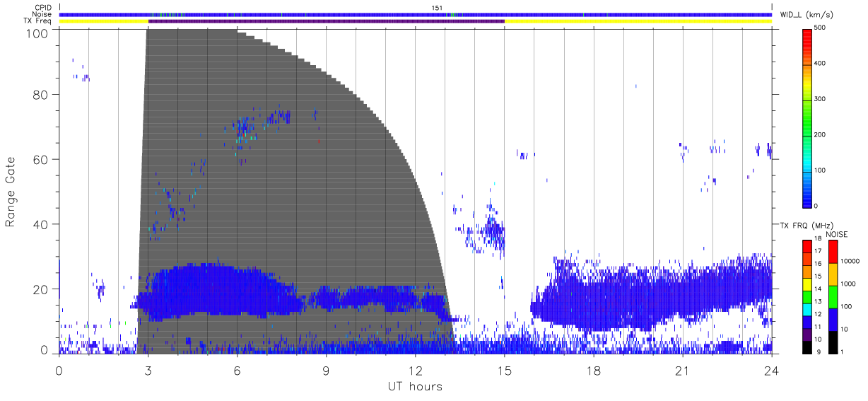Click the TX FRQ frequency color bar
The image size is (868, 401).
807,296
